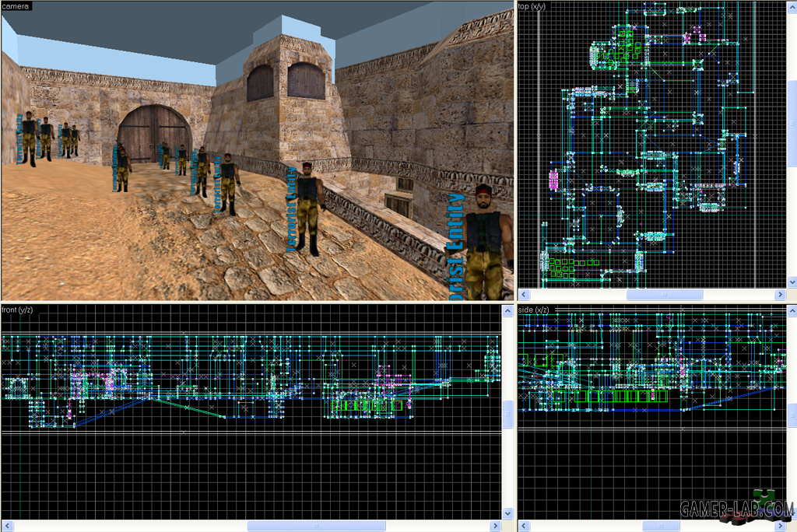
Task: Select the left arched window on the tower
Action: [x=260, y=82]
